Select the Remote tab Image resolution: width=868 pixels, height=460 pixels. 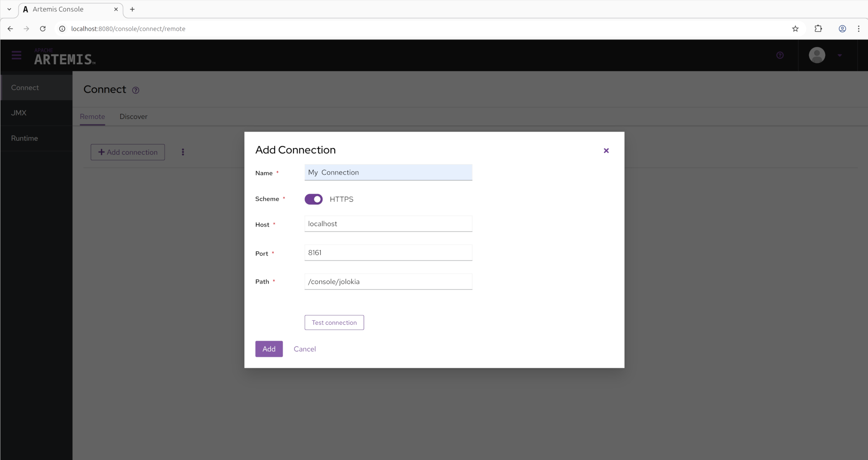(92, 117)
